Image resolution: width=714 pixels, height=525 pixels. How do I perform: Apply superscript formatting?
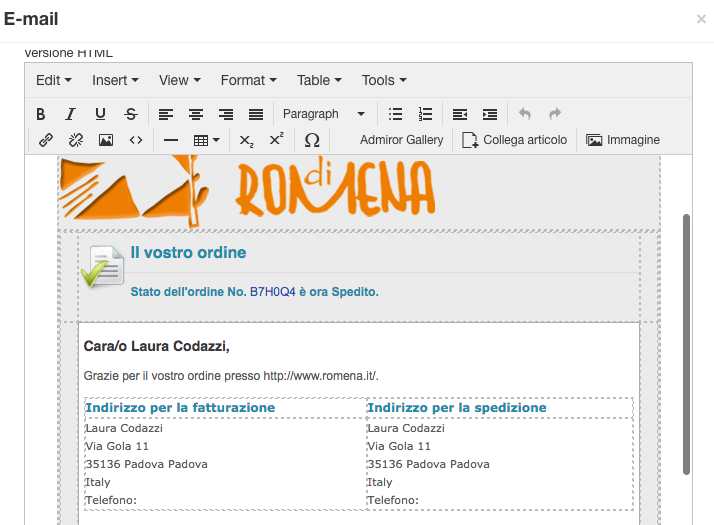coord(276,140)
